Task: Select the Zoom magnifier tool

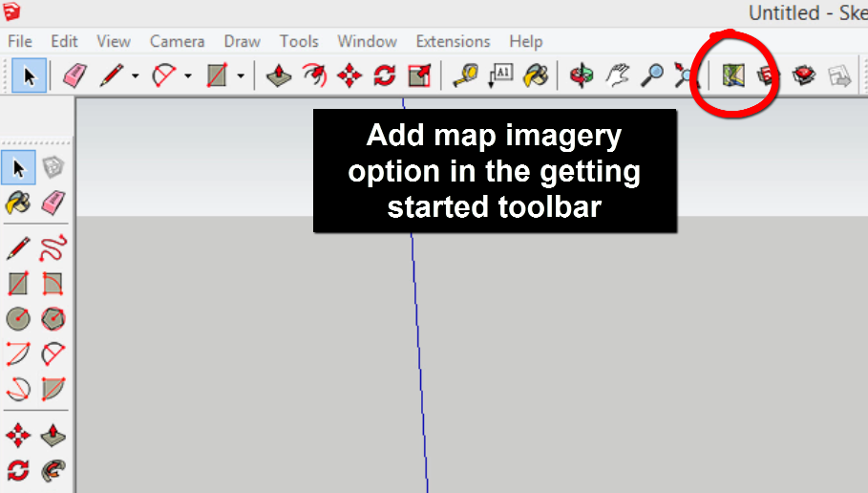Action: pyautogui.click(x=652, y=75)
